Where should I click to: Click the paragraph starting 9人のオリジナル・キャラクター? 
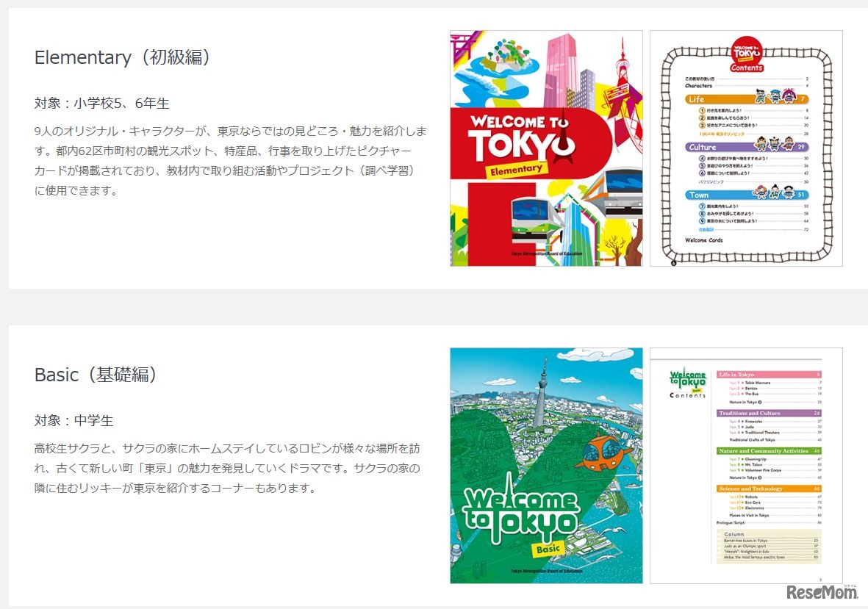[230, 161]
